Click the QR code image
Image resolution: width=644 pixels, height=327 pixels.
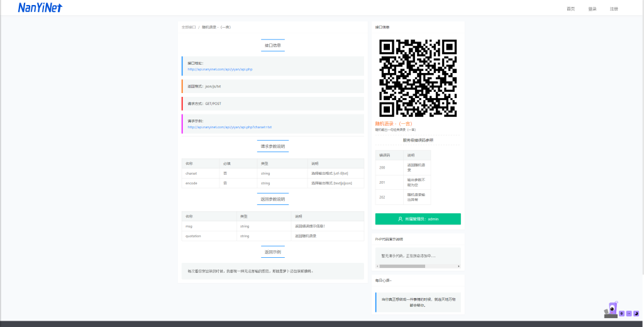(418, 78)
